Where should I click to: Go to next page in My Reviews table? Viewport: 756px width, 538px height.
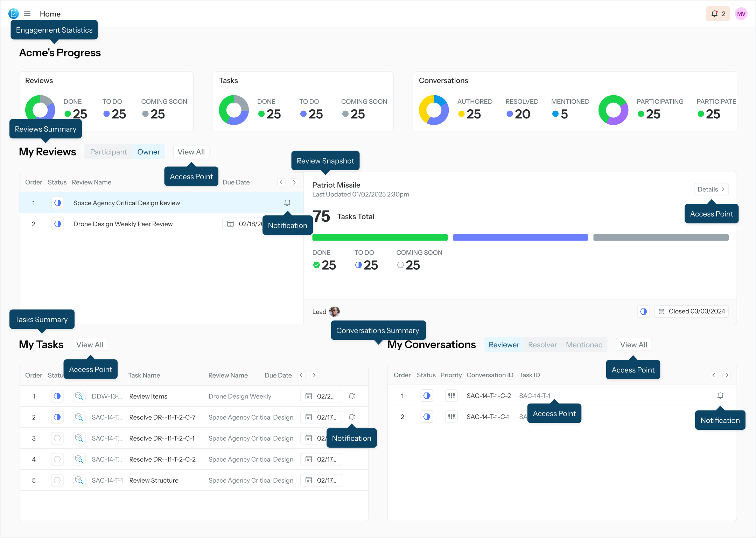294,182
